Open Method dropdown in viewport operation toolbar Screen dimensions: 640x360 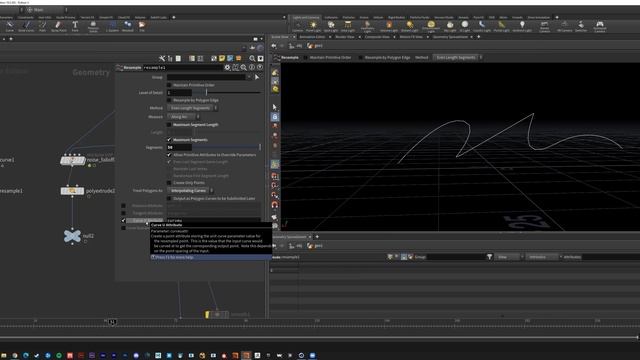(x=458, y=58)
